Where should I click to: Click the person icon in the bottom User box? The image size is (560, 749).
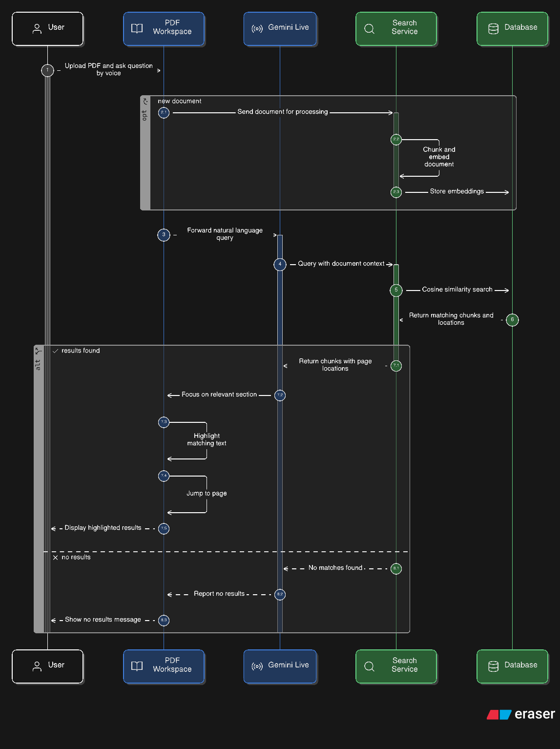click(x=37, y=666)
